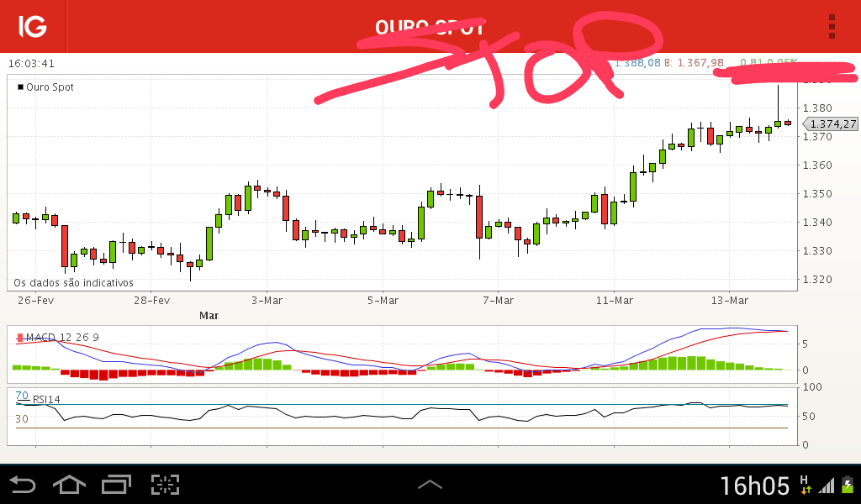Click the 1.374,27 current price tag
This screenshot has height=504, width=861.
[x=830, y=124]
